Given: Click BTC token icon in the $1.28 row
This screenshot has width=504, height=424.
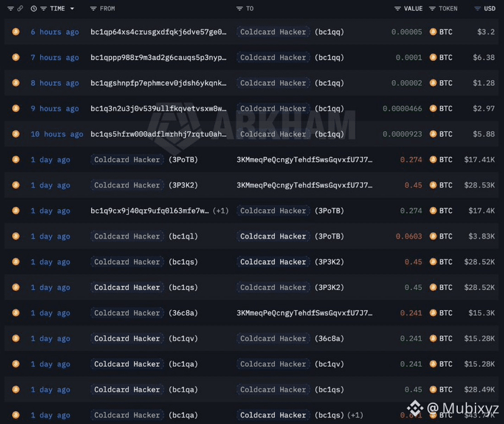Looking at the screenshot, I should (x=433, y=83).
